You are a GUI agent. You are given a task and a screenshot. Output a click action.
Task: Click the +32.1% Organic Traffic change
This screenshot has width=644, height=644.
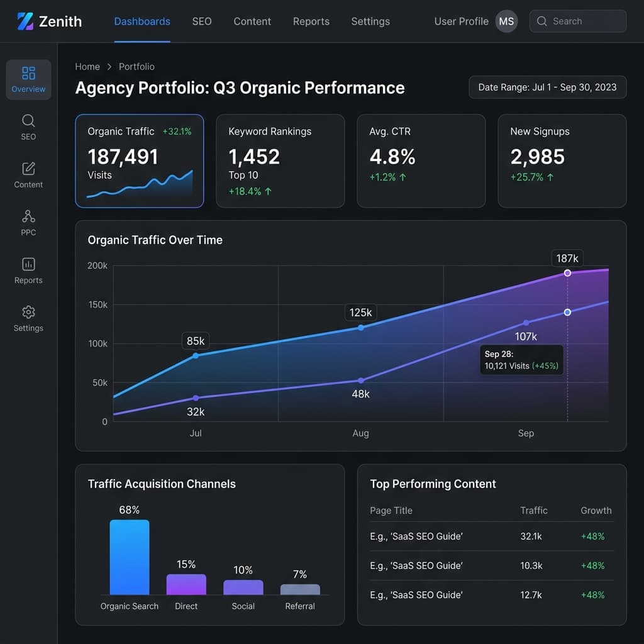point(177,131)
